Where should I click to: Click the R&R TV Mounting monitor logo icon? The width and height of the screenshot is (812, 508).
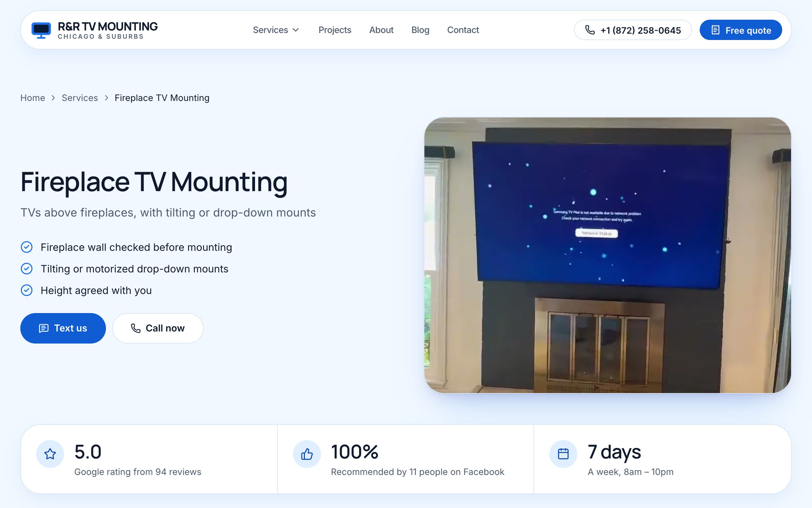(41, 30)
